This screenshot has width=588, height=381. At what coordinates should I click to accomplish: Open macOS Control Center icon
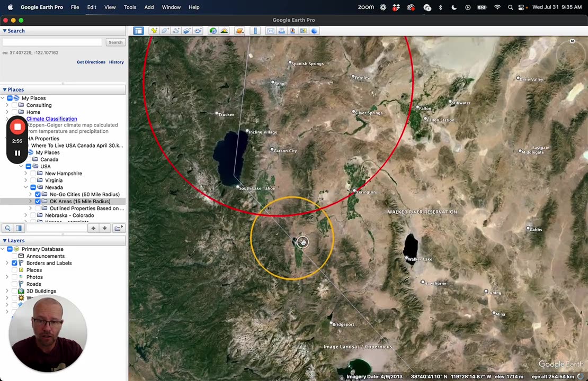521,7
